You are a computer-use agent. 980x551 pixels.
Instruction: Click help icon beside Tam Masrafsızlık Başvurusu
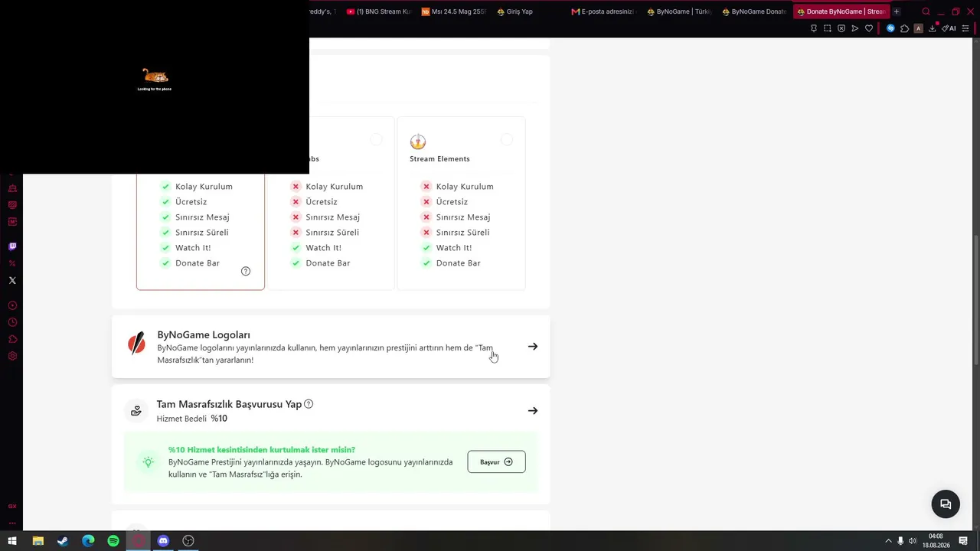pos(309,404)
